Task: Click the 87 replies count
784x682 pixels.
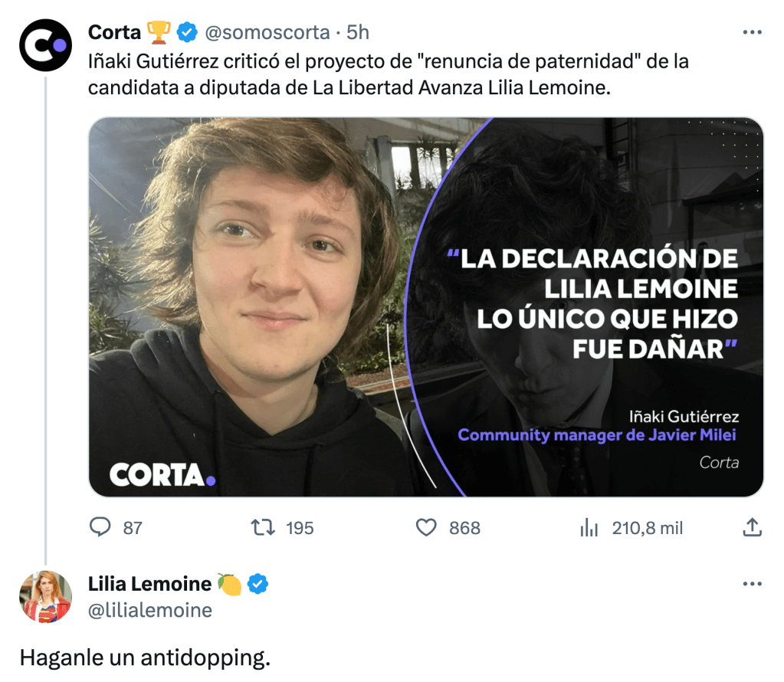Action: click(133, 528)
